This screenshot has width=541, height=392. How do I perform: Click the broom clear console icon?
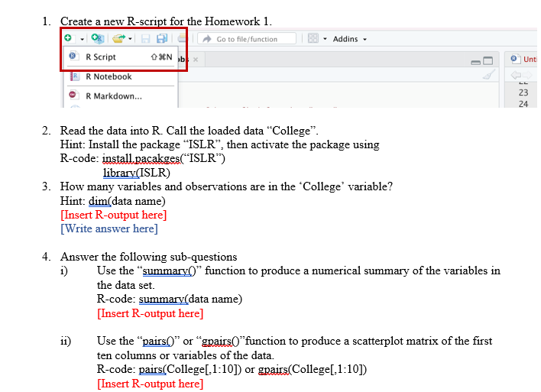(x=489, y=75)
